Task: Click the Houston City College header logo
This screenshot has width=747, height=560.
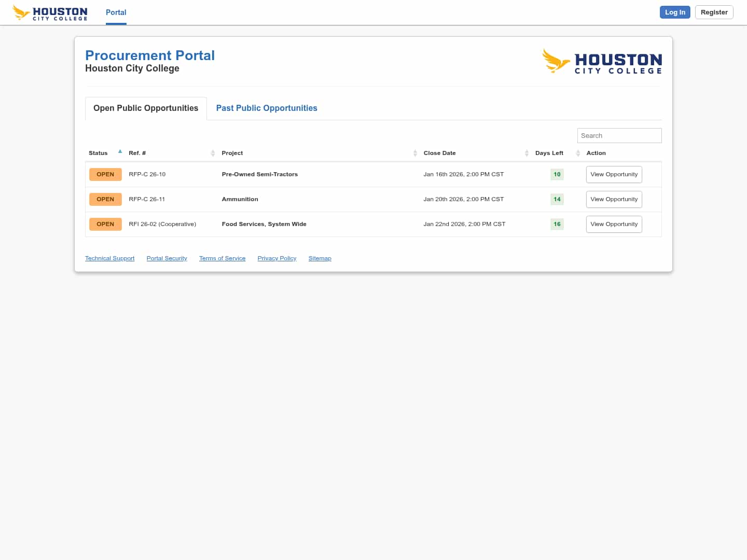Action: [x=50, y=12]
